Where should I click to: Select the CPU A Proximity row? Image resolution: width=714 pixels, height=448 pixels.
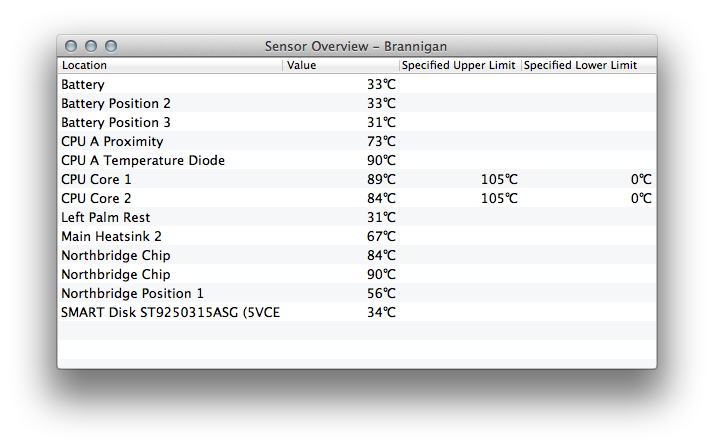[x=357, y=141]
